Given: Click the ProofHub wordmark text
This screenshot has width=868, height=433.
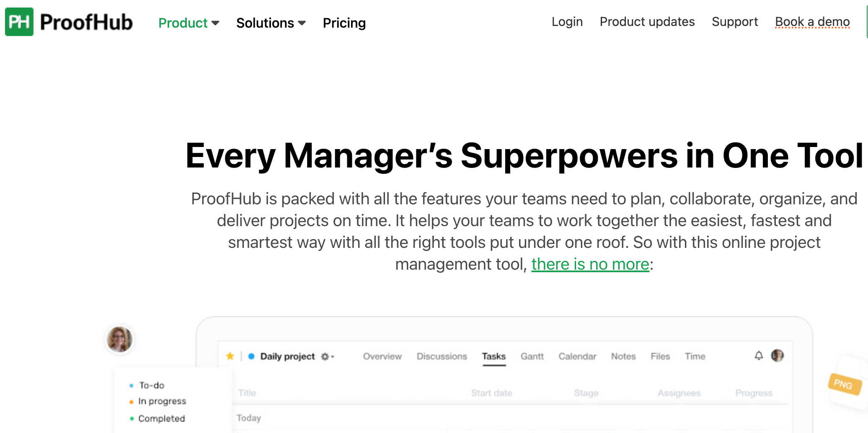Looking at the screenshot, I should pyautogui.click(x=86, y=22).
